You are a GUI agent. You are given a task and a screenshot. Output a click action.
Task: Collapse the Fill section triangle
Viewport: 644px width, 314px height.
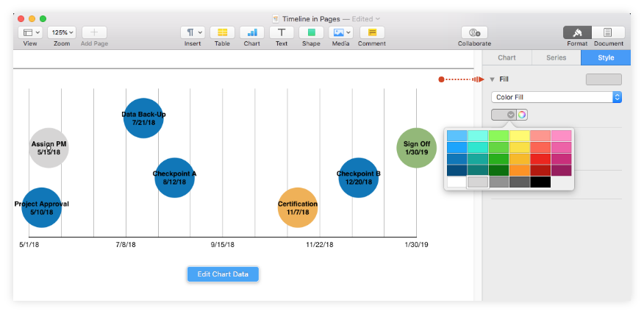click(492, 79)
